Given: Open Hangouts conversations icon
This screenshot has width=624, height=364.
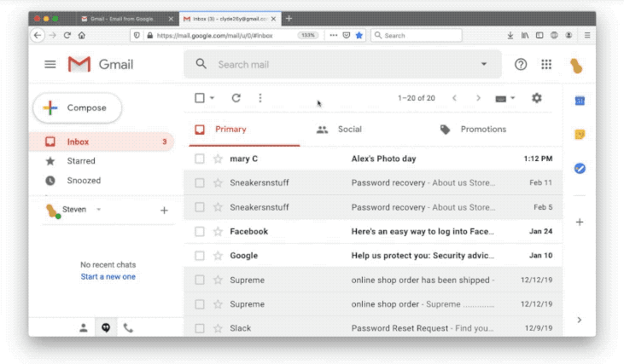Looking at the screenshot, I should [x=106, y=328].
